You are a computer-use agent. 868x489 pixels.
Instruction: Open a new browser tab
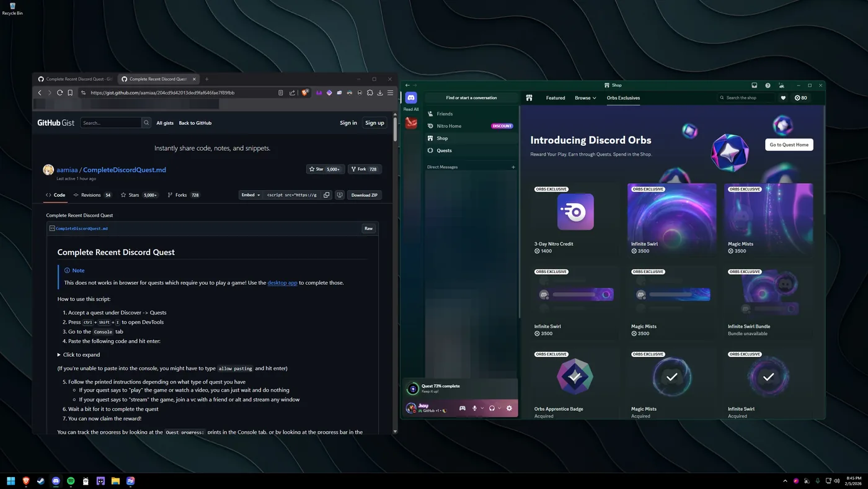point(206,79)
